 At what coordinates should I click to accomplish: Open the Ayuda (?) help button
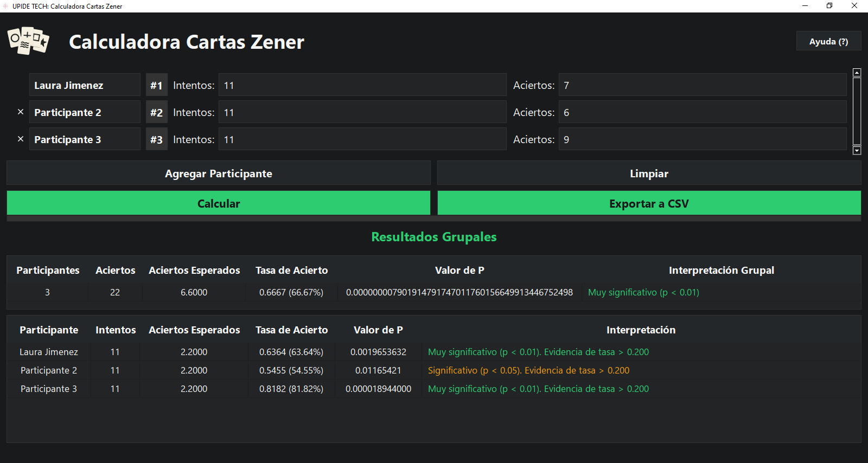pos(828,41)
